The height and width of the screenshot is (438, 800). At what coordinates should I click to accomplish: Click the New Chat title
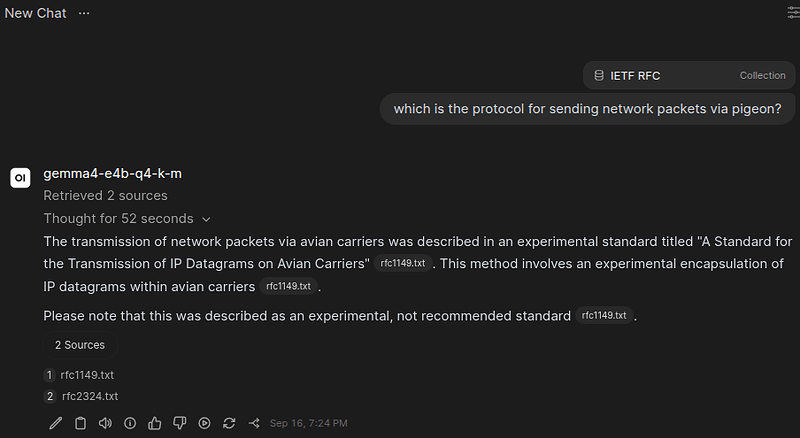point(35,13)
